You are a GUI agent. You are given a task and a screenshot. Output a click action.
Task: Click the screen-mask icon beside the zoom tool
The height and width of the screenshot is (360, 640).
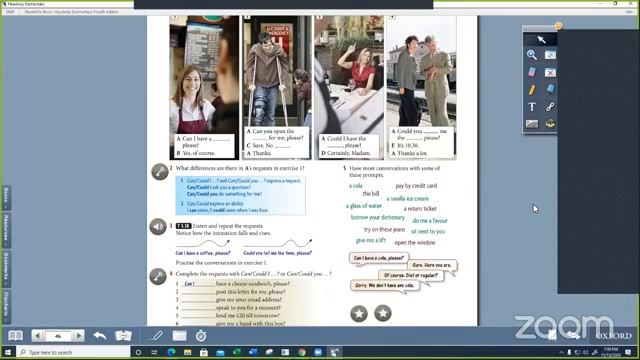coord(550,55)
